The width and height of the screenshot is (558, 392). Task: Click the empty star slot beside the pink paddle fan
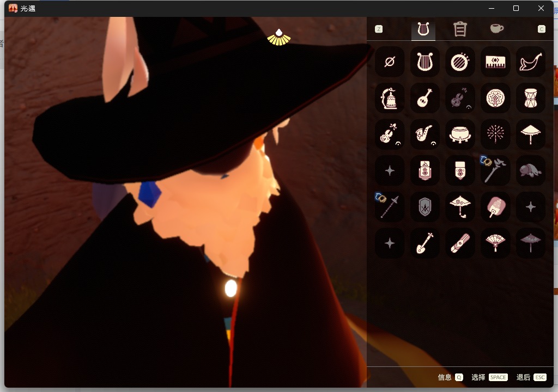(530, 207)
